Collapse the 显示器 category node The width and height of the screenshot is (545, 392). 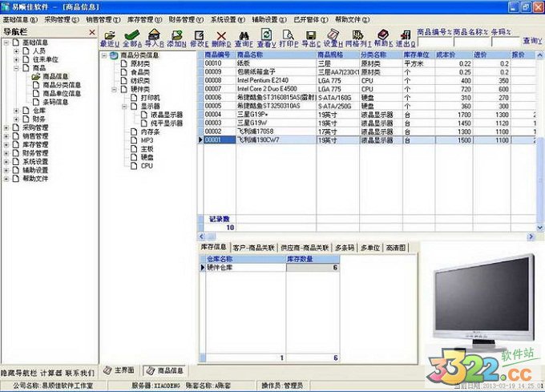coord(124,107)
